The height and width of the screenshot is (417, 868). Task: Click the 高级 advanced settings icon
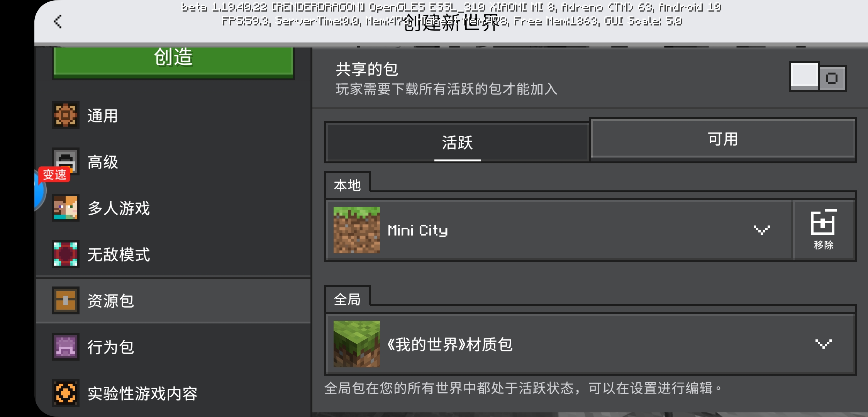click(x=66, y=161)
